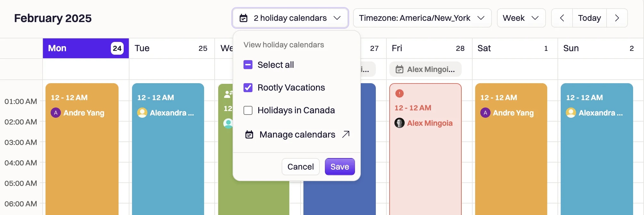Expand the Week view selector
Viewport: 644px width, 215px height.
click(521, 18)
